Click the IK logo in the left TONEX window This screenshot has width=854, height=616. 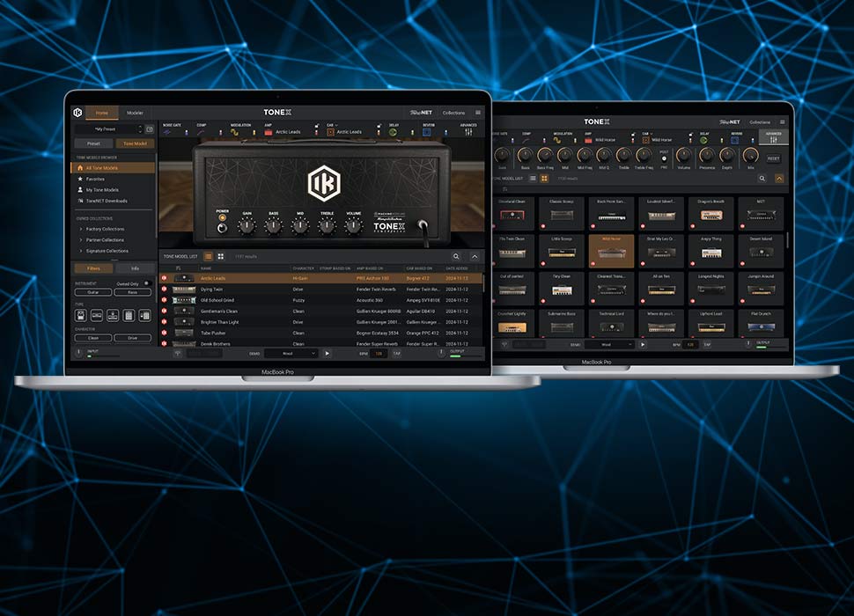click(x=77, y=113)
